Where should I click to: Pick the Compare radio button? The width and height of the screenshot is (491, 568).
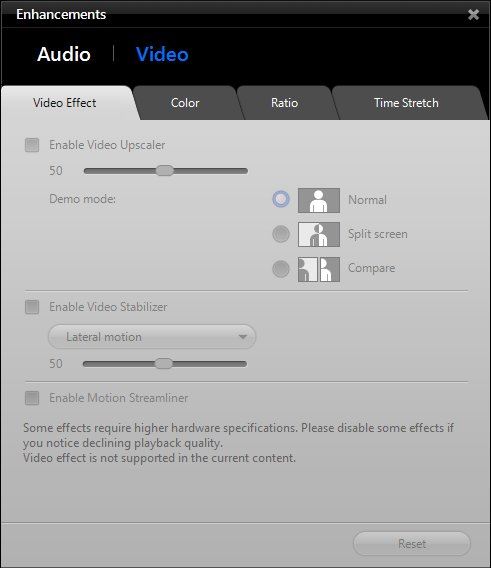(x=281, y=269)
